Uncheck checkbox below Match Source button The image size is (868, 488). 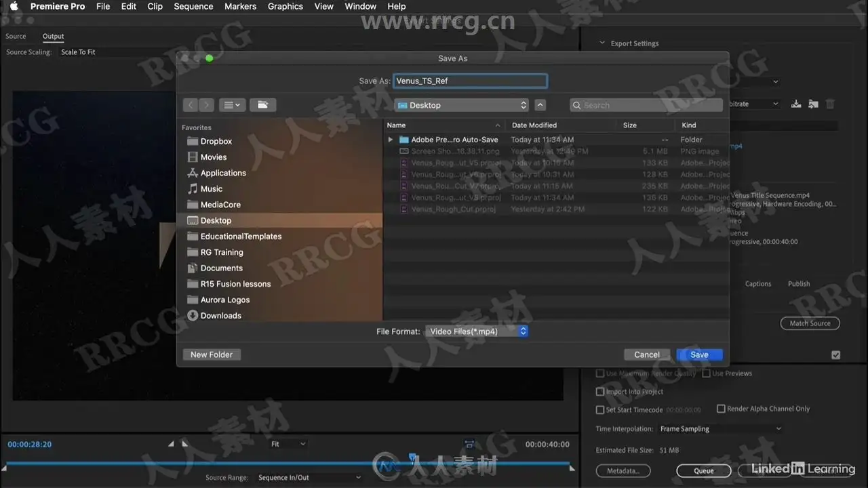[835, 354]
